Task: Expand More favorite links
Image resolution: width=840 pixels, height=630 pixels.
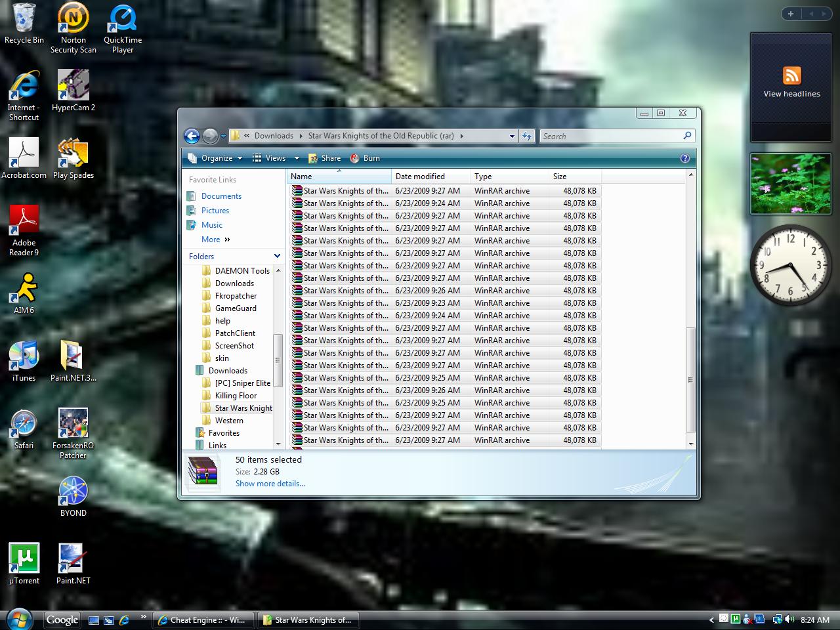Action: point(216,240)
